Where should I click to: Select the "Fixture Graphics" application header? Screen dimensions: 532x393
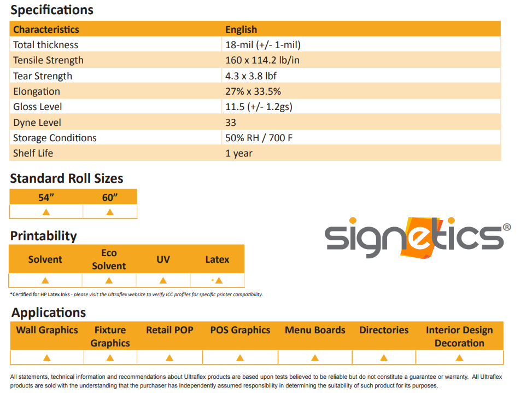110,337
